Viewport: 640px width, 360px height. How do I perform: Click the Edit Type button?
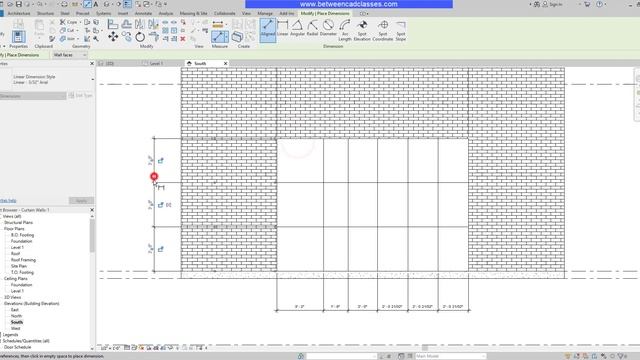click(x=81, y=96)
